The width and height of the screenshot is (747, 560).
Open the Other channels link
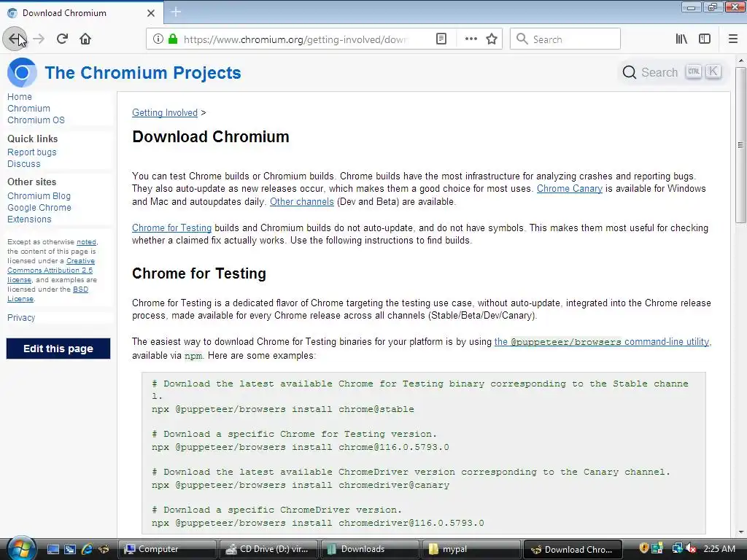point(301,201)
